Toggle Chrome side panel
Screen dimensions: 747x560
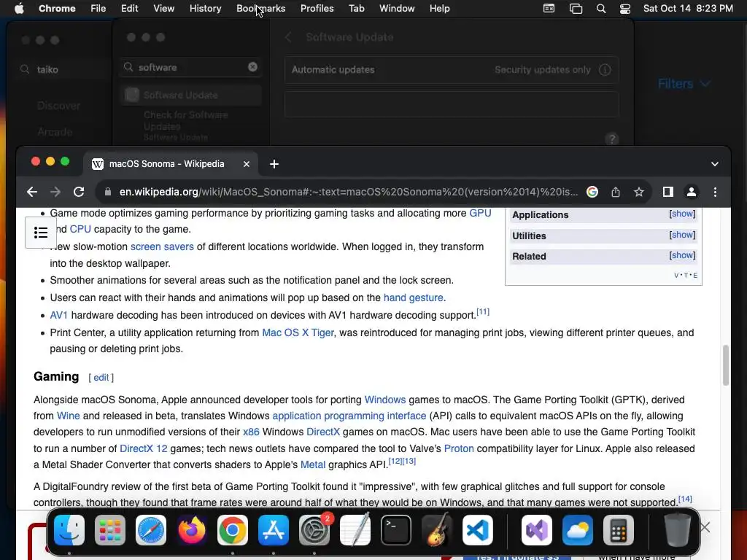pos(668,192)
